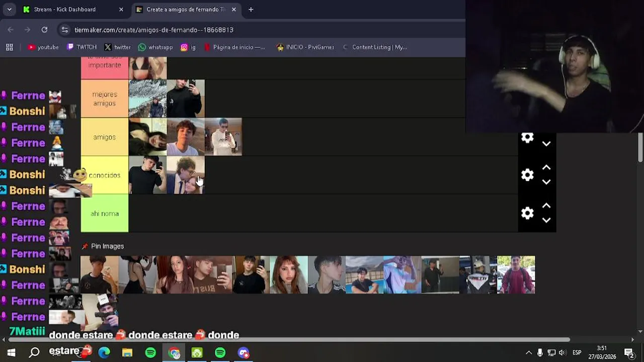Go forward in browser history
The image size is (644, 362).
coord(28,30)
